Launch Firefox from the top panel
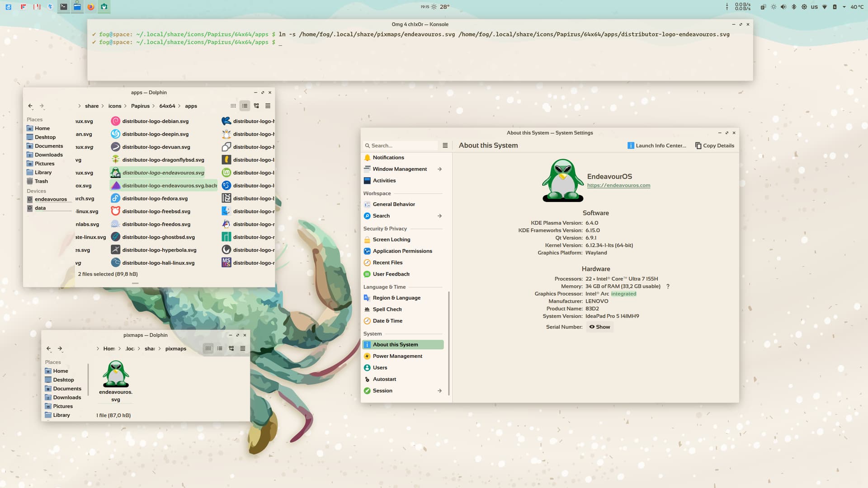 click(90, 7)
